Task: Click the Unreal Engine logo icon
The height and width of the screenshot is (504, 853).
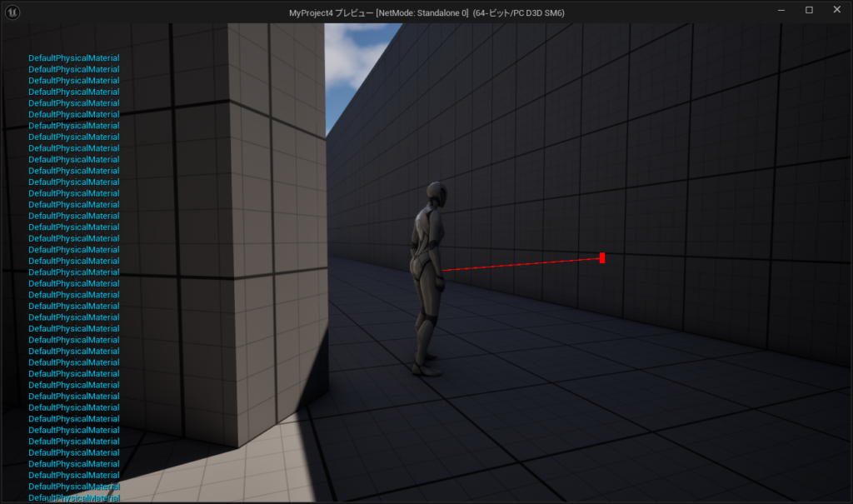Action: click(x=13, y=12)
